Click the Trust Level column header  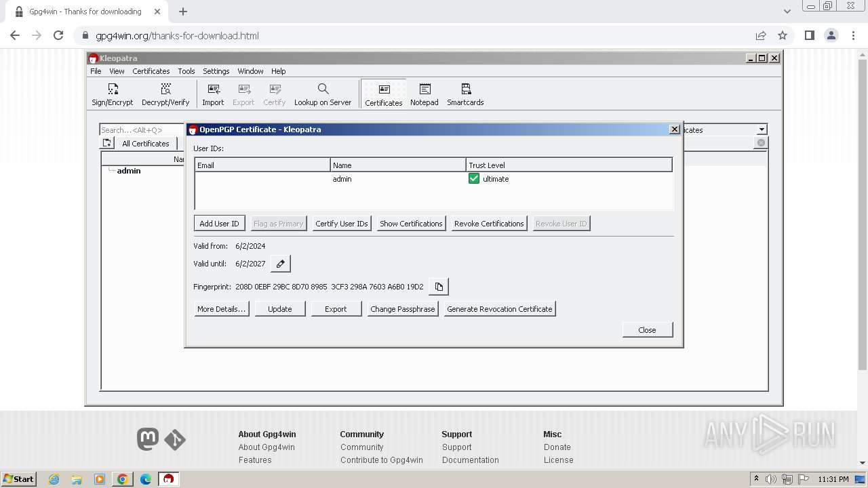coord(569,165)
